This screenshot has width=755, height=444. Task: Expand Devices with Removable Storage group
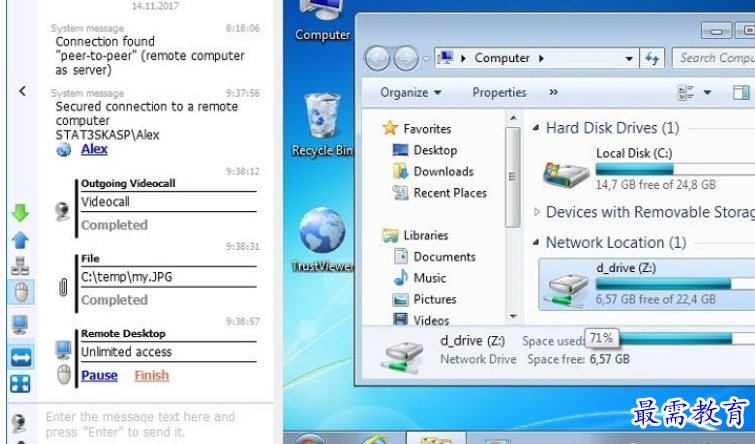tap(537, 212)
